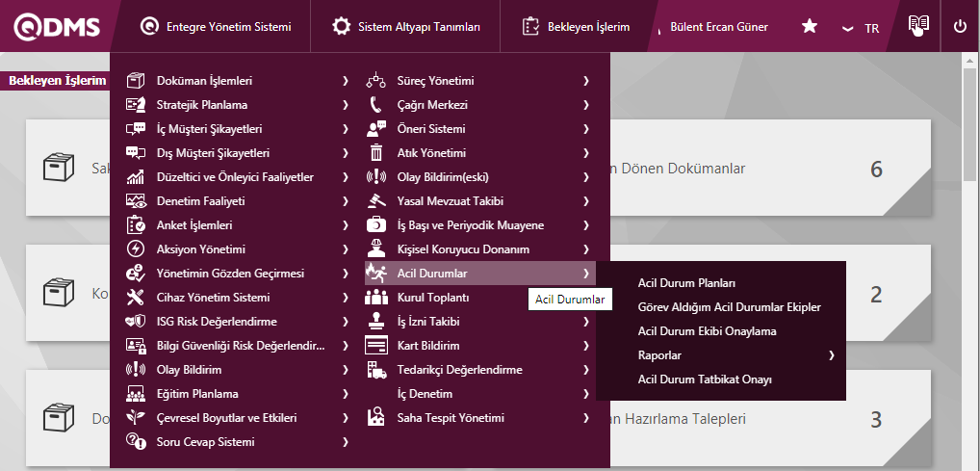Image resolution: width=980 pixels, height=471 pixels.
Task: Click the Bülent Ercan Güner user name
Action: (719, 27)
